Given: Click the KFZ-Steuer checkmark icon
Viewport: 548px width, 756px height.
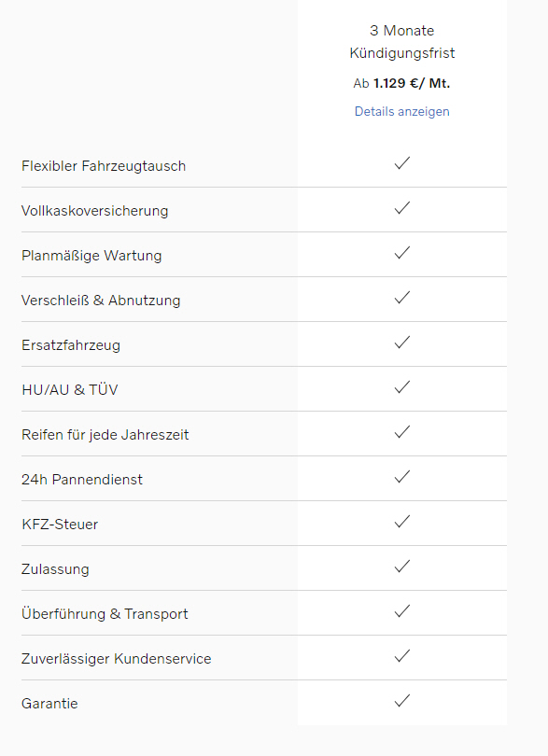Looking at the screenshot, I should pyautogui.click(x=401, y=522).
